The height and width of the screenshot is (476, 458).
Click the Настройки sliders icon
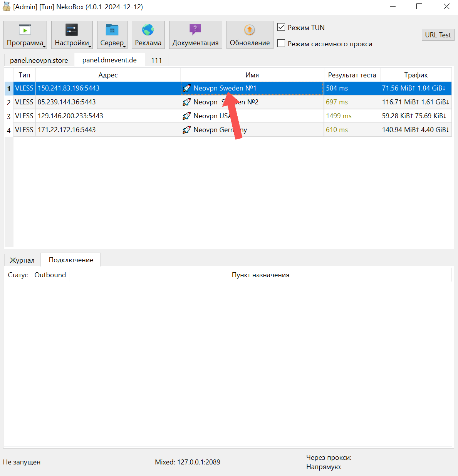click(72, 30)
